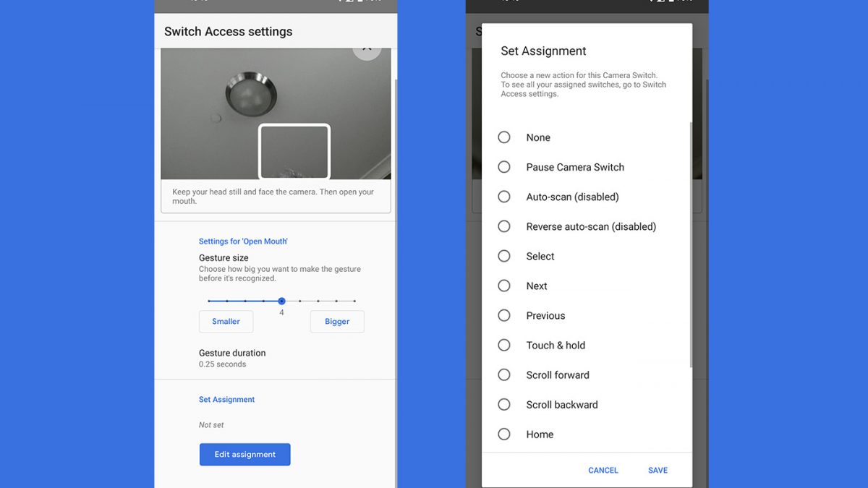Select Home radio option
The image size is (868, 488).
[504, 434]
